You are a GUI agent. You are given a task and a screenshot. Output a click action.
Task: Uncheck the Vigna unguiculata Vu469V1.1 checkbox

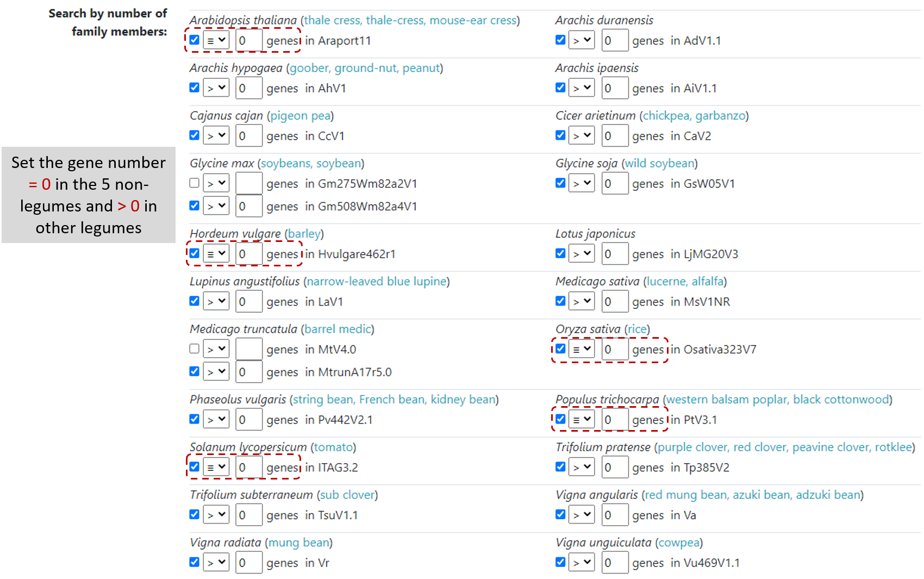tap(560, 562)
